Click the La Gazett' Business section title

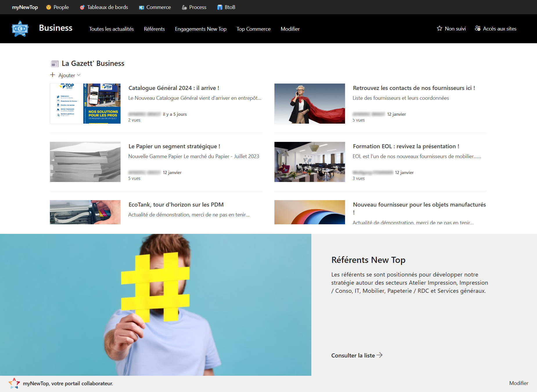[x=93, y=64]
